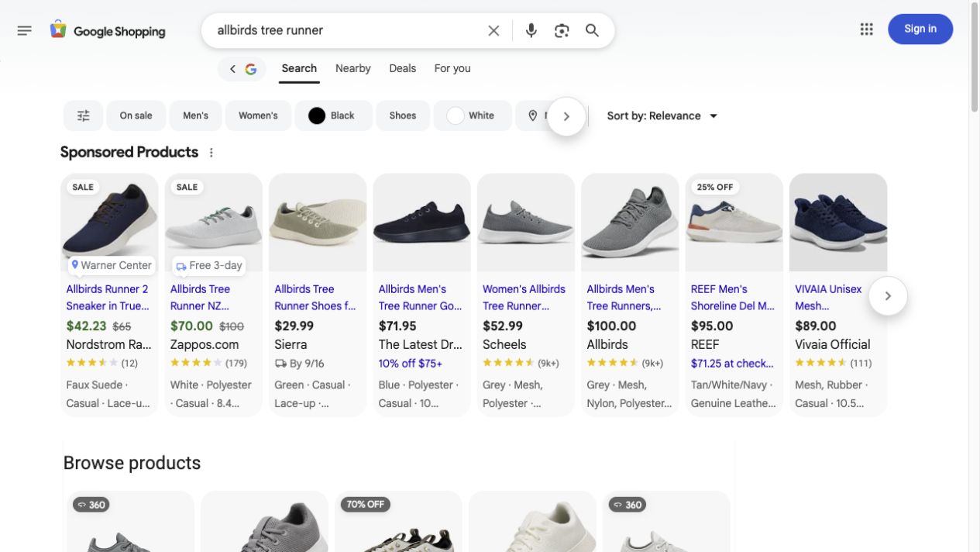Click the $42.23 sale price

86,326
